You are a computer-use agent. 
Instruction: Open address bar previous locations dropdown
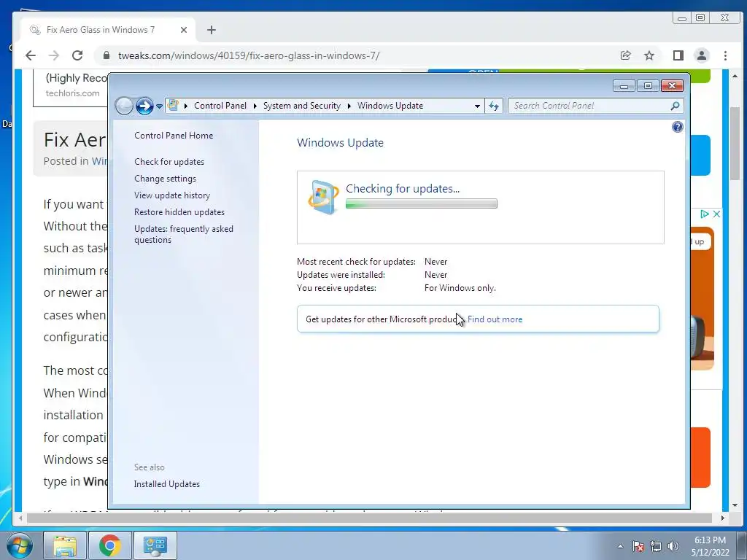(477, 106)
